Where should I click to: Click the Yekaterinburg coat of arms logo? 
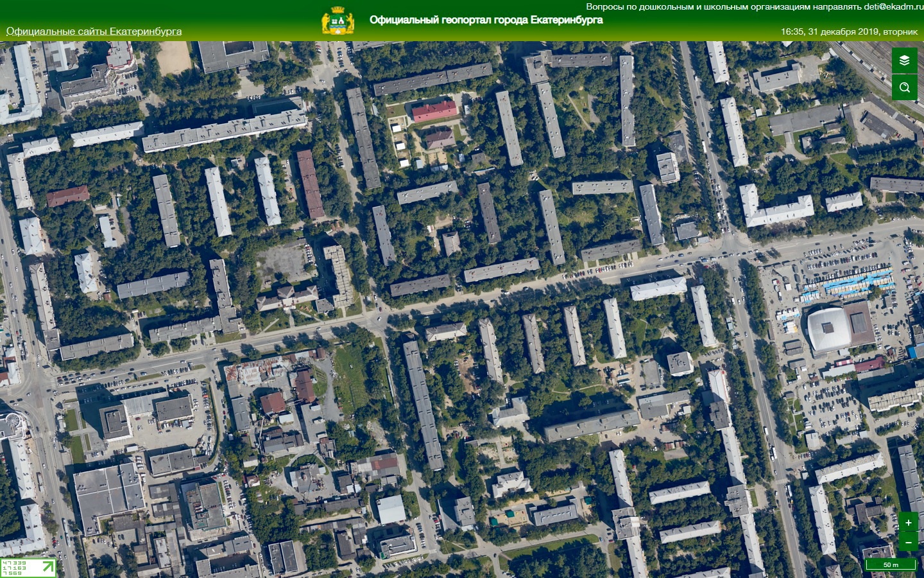[x=338, y=21]
